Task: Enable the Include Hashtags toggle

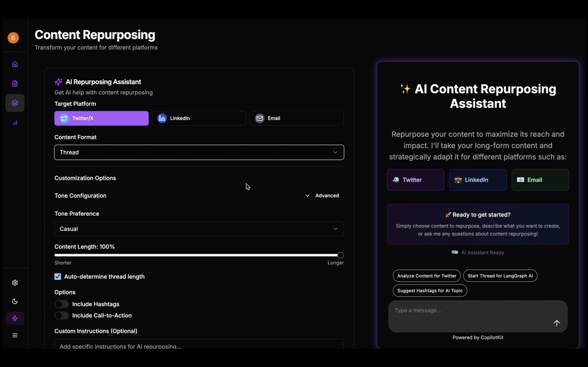Action: point(62,304)
